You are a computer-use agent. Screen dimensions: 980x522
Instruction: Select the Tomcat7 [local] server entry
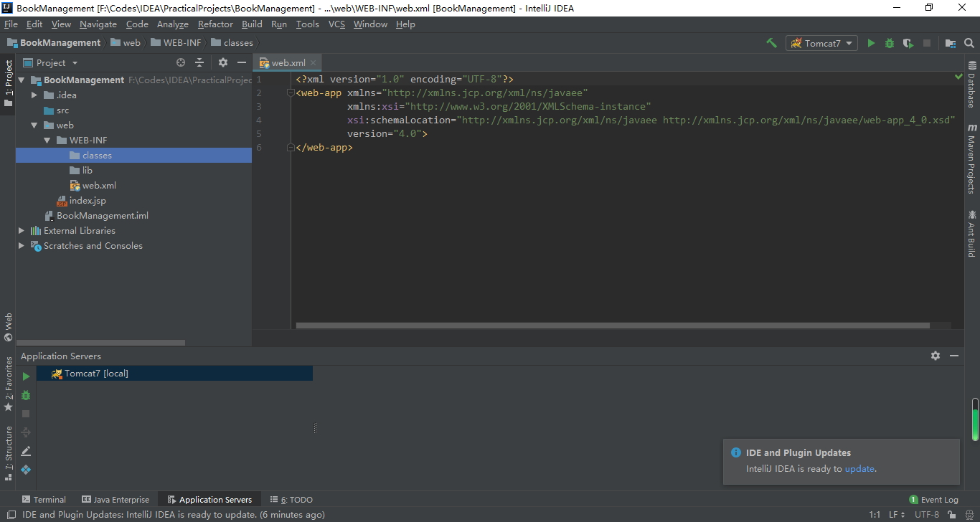pos(175,374)
